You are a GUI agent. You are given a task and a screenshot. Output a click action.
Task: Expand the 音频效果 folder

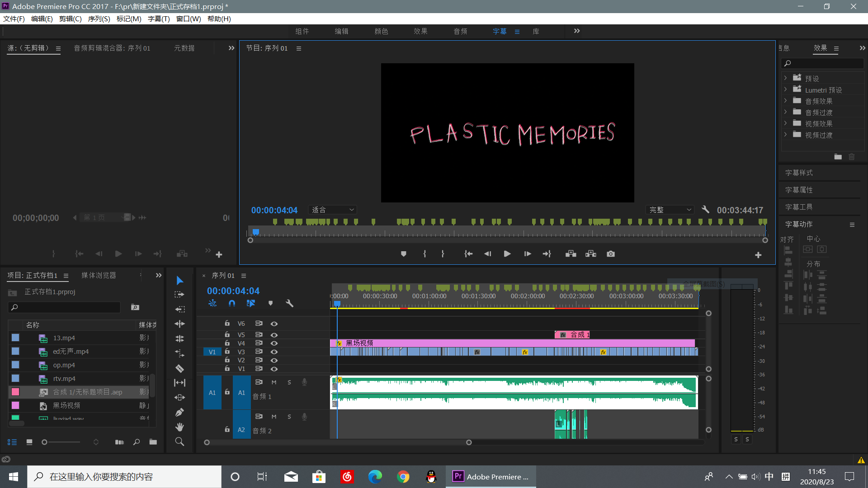(x=785, y=101)
